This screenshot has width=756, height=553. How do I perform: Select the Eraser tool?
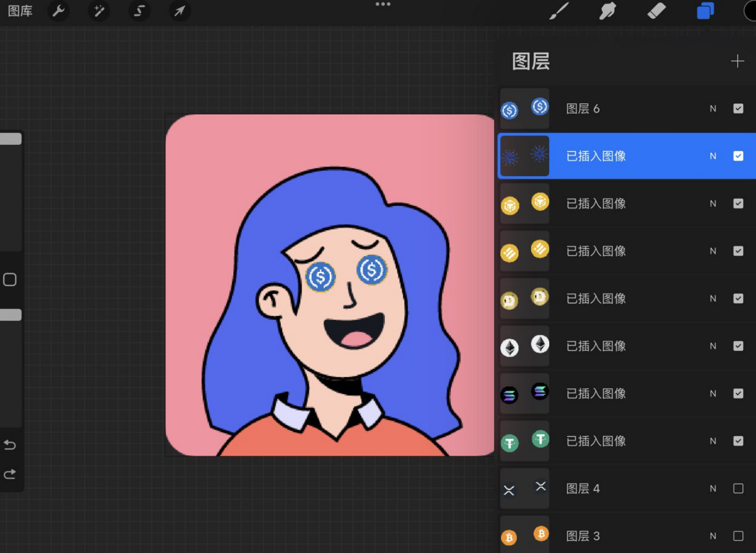pyautogui.click(x=656, y=10)
